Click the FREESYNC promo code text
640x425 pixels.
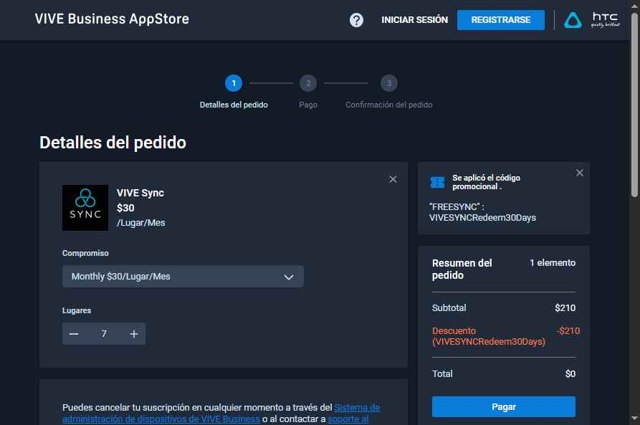[482, 212]
